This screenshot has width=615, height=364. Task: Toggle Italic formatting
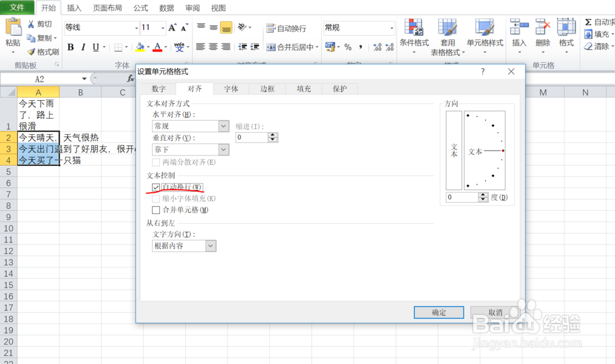pos(83,47)
